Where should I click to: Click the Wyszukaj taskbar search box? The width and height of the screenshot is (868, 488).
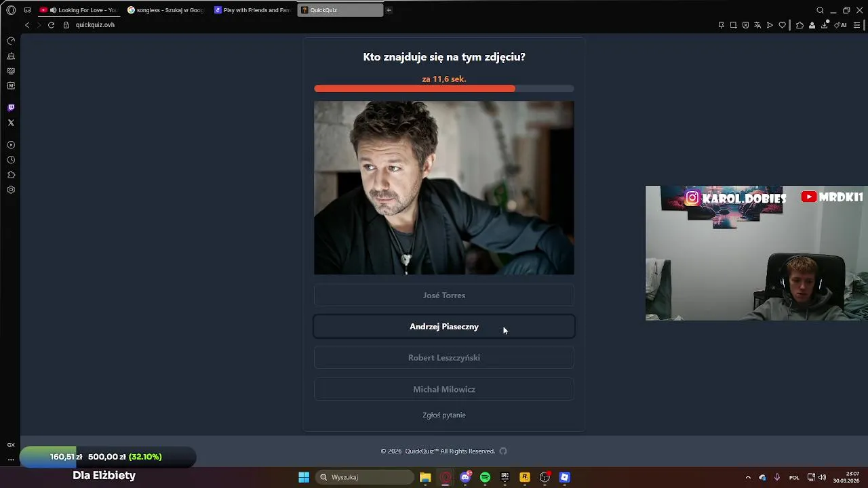[365, 477]
